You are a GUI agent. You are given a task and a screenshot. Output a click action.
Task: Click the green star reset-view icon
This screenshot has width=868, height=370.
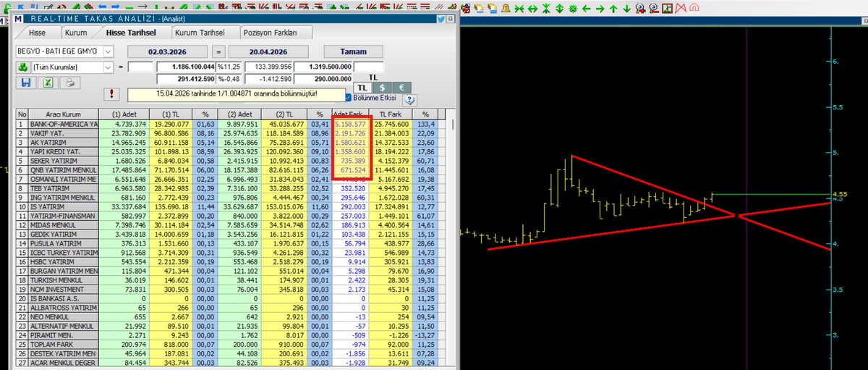(573, 9)
